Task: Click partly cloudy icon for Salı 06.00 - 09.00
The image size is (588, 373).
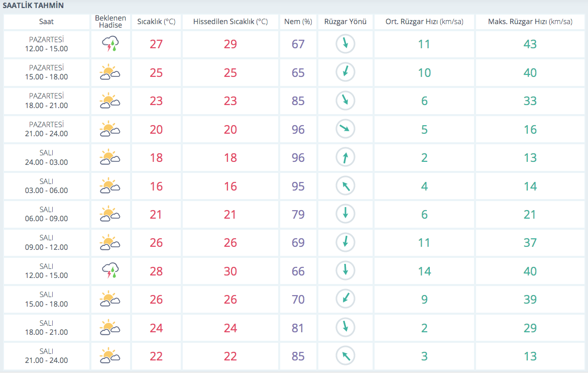Action: (x=110, y=214)
